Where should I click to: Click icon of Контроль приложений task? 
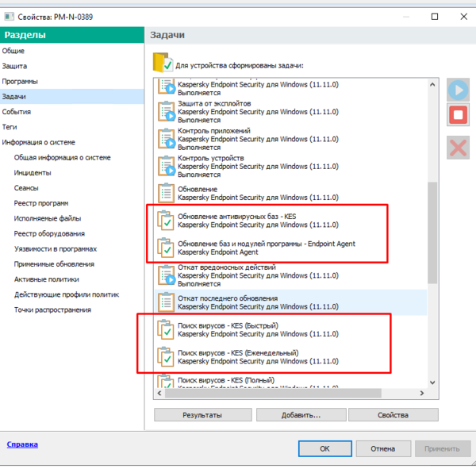pyautogui.click(x=167, y=139)
